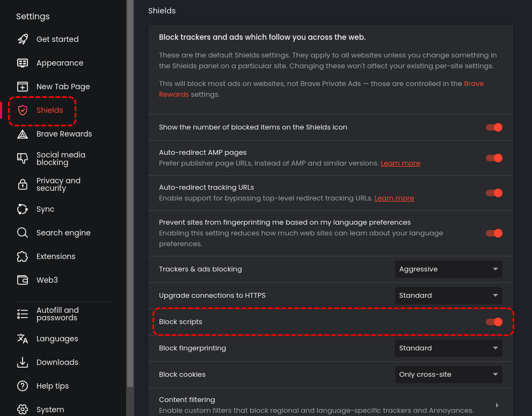Open Downloads label in sidebar
532x416 pixels.
coord(57,362)
